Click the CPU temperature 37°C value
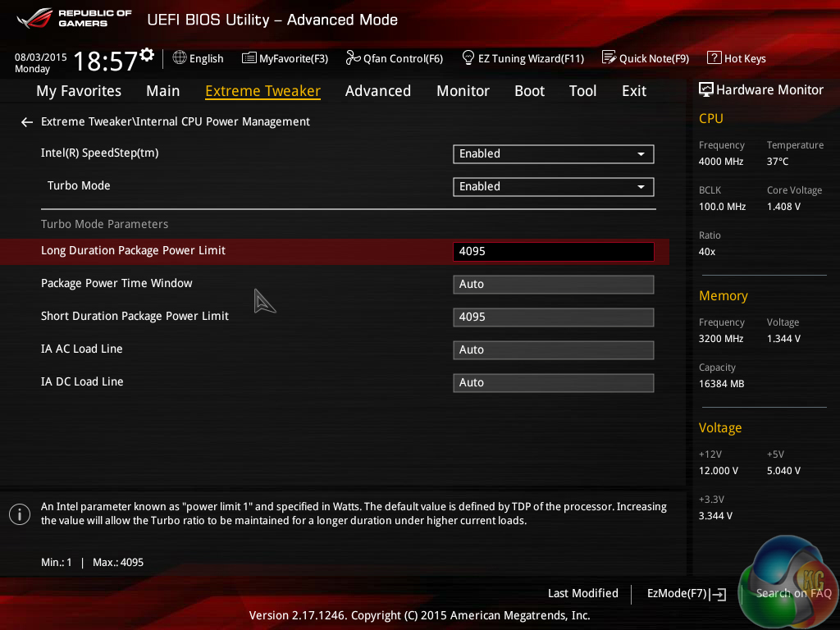 click(x=778, y=162)
